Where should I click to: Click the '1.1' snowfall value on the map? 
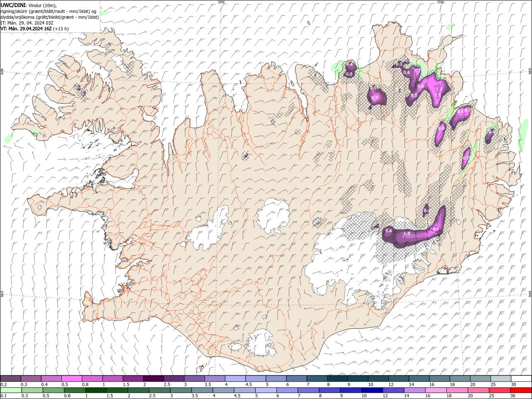[x=437, y=96]
